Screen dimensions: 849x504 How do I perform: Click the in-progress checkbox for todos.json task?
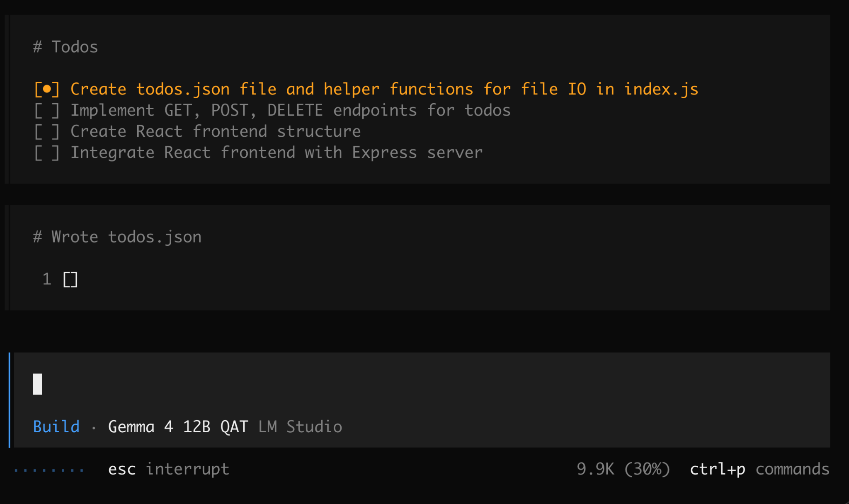[x=47, y=89]
